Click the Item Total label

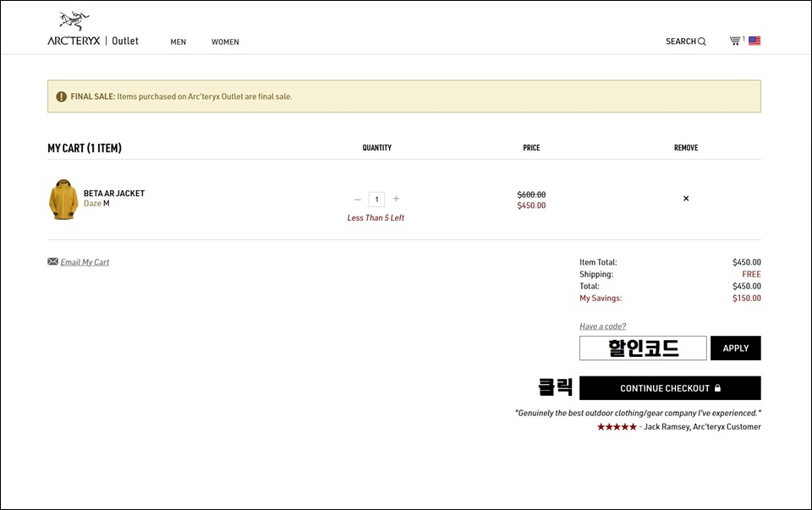pos(598,262)
